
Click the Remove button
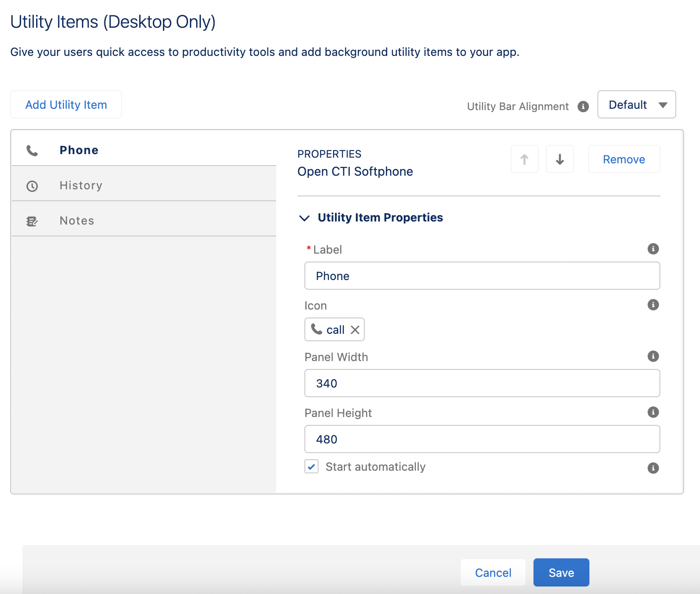point(623,159)
